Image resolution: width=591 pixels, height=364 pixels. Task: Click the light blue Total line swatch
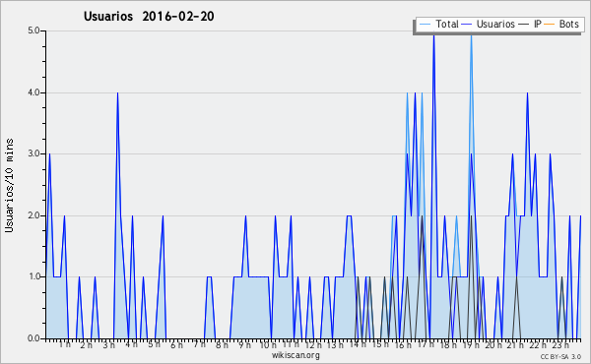pyautogui.click(x=425, y=24)
